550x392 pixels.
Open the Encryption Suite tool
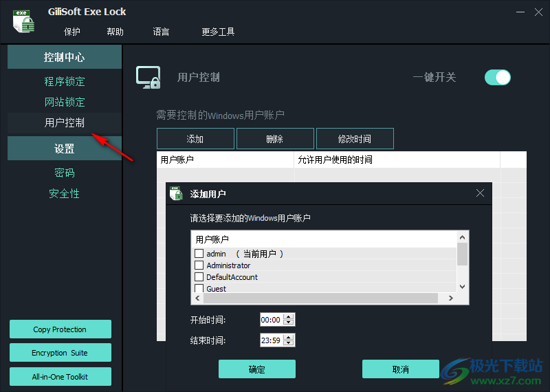(x=60, y=353)
